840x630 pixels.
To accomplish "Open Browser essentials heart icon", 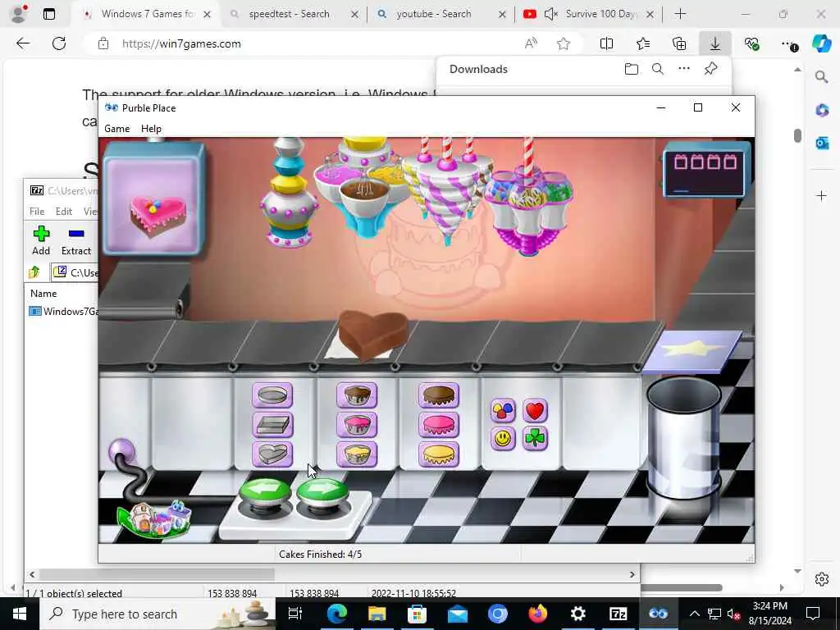I will tap(751, 44).
